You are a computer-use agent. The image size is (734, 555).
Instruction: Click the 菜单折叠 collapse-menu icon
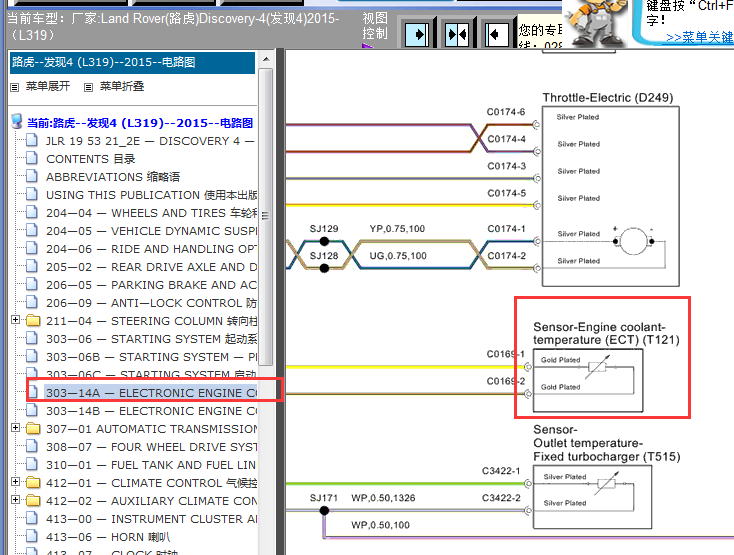[x=88, y=87]
